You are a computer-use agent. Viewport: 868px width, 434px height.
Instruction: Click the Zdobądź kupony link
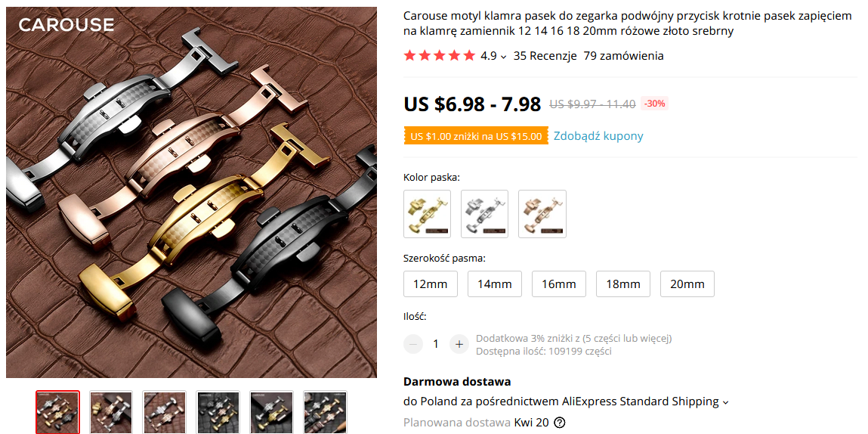pyautogui.click(x=598, y=136)
